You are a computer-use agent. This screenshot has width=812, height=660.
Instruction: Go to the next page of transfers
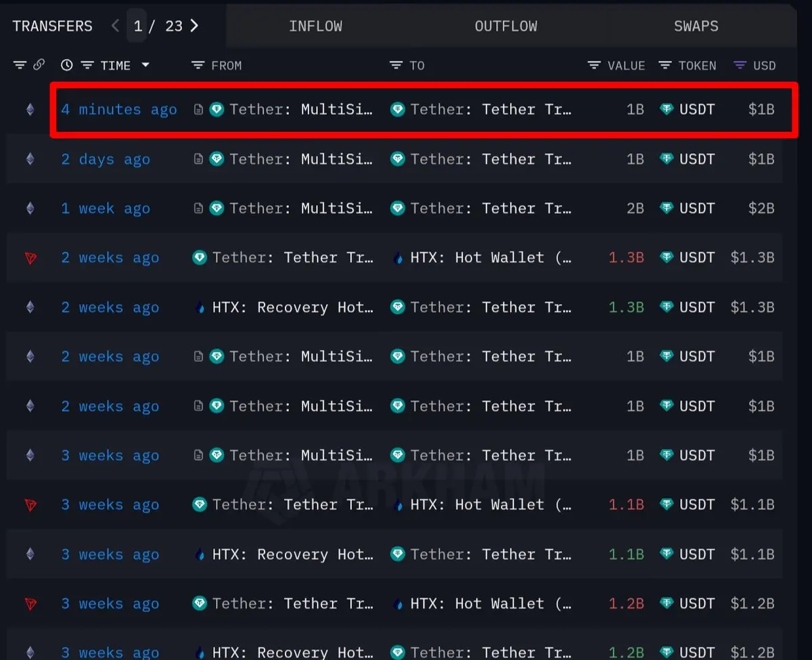click(194, 25)
